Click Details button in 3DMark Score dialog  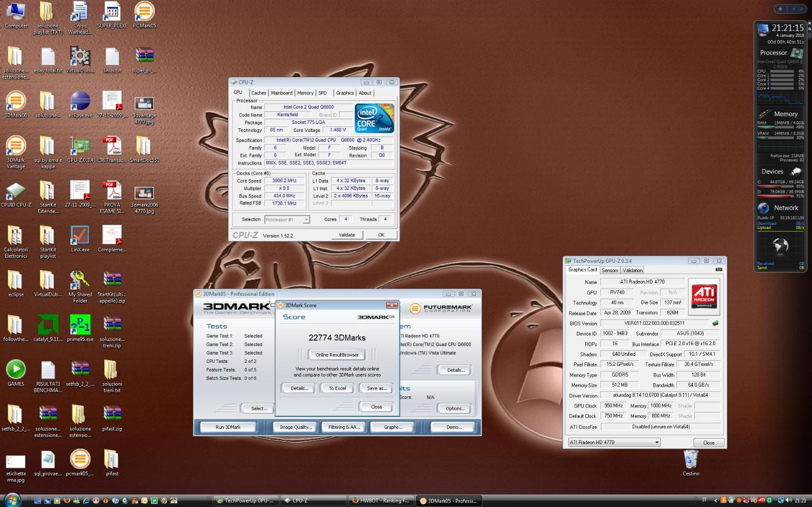299,388
